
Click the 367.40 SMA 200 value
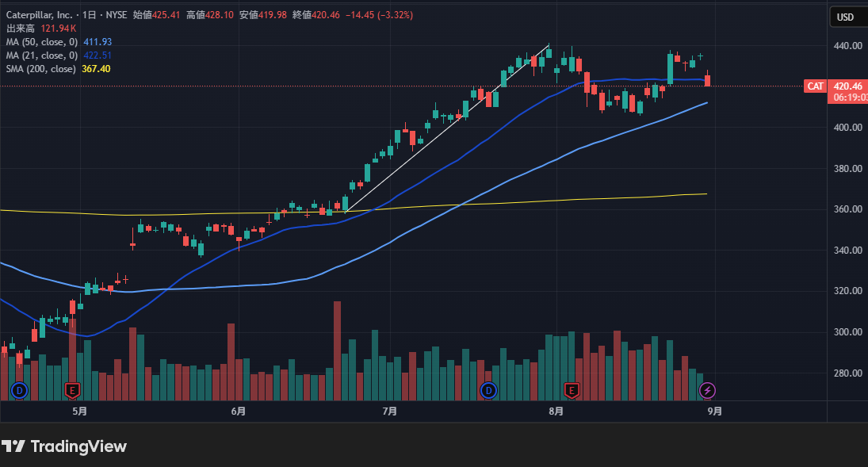click(96, 69)
